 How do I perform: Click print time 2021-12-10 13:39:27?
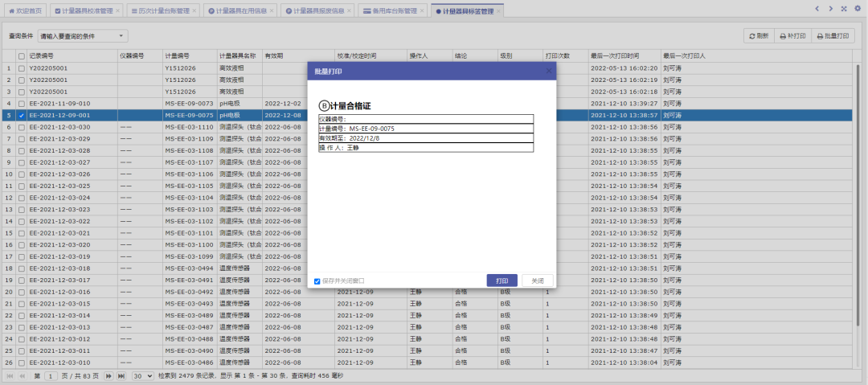click(x=624, y=104)
